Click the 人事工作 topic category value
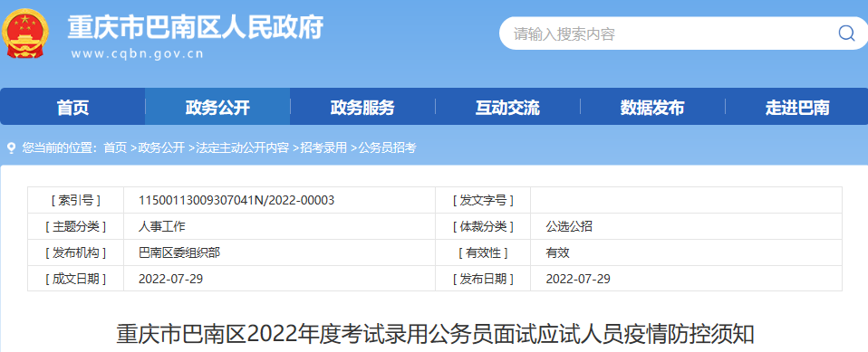The image size is (868, 352). [161, 226]
